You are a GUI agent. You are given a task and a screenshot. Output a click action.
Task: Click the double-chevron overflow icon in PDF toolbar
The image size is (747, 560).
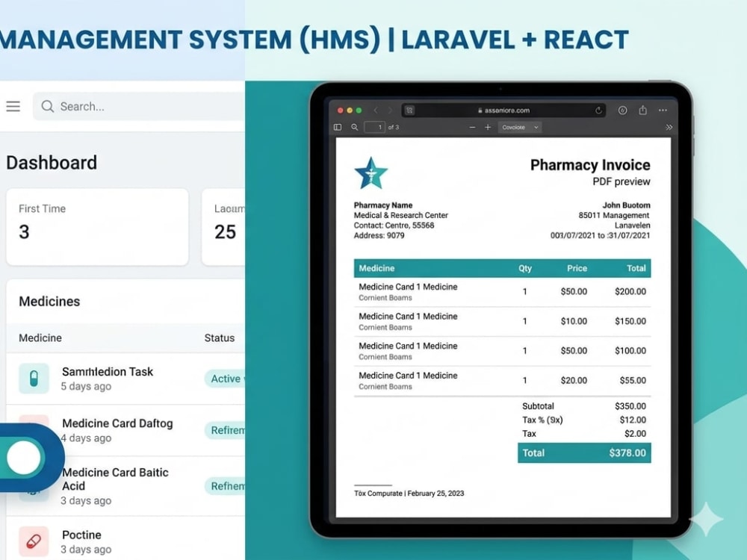(x=669, y=127)
